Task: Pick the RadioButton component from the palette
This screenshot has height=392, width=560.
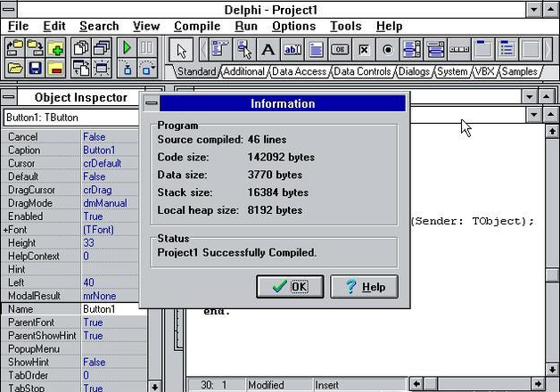Action: [x=388, y=49]
